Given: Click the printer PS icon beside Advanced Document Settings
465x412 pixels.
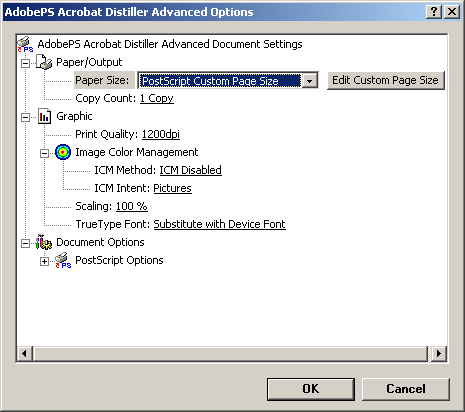Looking at the screenshot, I should point(25,45).
